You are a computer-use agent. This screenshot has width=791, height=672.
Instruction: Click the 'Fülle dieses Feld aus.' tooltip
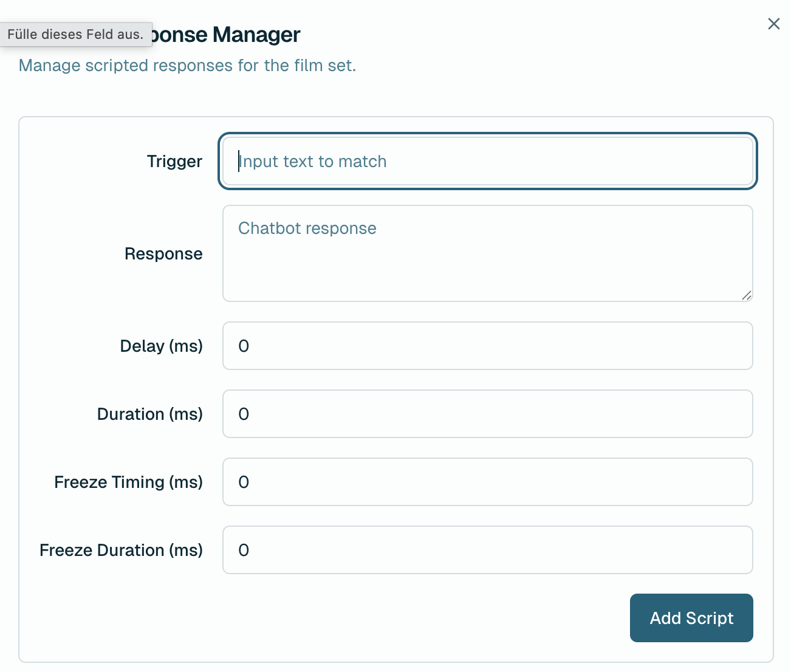[x=76, y=34]
